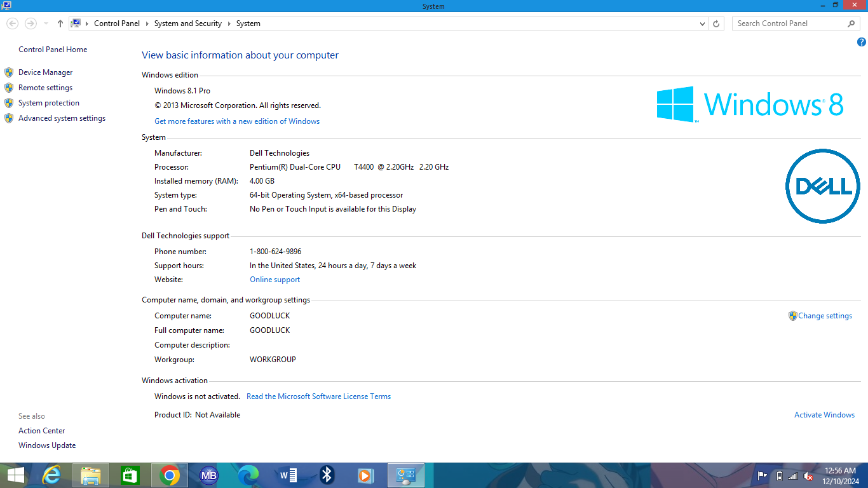Click muted volume speaker tray icon
This screenshot has height=488, width=868.
click(808, 476)
